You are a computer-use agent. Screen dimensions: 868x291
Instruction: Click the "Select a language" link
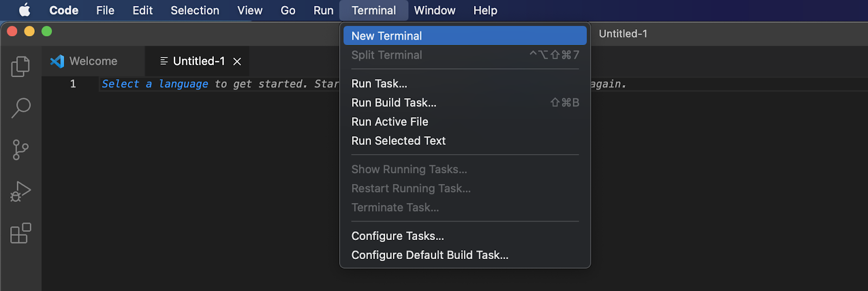(x=155, y=84)
